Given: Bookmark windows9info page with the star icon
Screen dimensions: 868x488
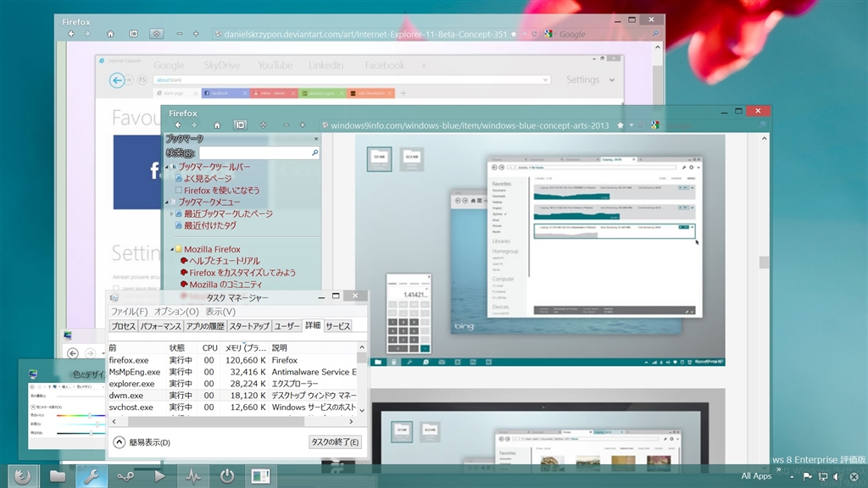Looking at the screenshot, I should click(x=620, y=125).
